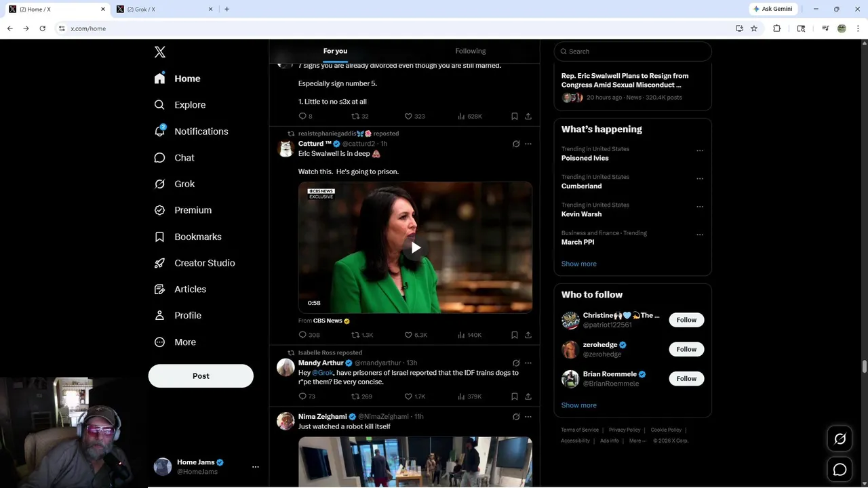Image resolution: width=868 pixels, height=488 pixels.
Task: Reload the page in browser
Action: coord(42,28)
